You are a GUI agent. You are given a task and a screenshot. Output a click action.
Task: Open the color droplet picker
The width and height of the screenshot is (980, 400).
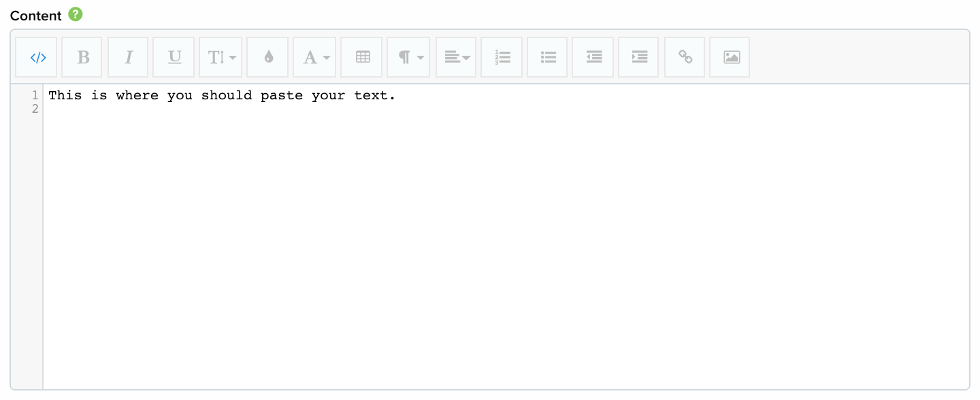268,57
